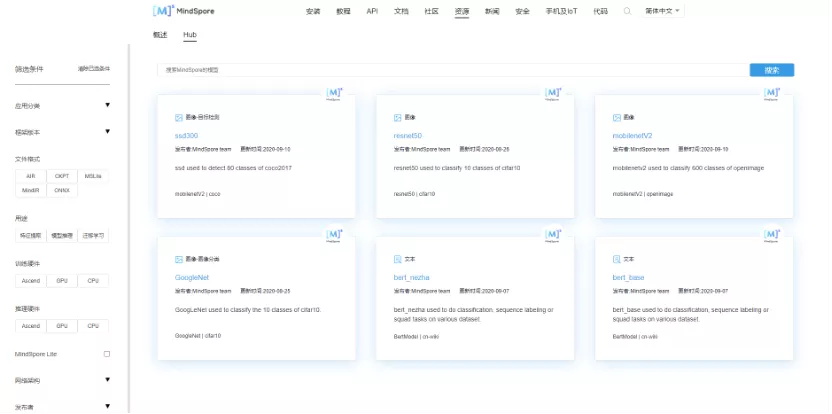Open the 简体中文 language dropdown
The width and height of the screenshot is (832, 414).
[x=664, y=11]
